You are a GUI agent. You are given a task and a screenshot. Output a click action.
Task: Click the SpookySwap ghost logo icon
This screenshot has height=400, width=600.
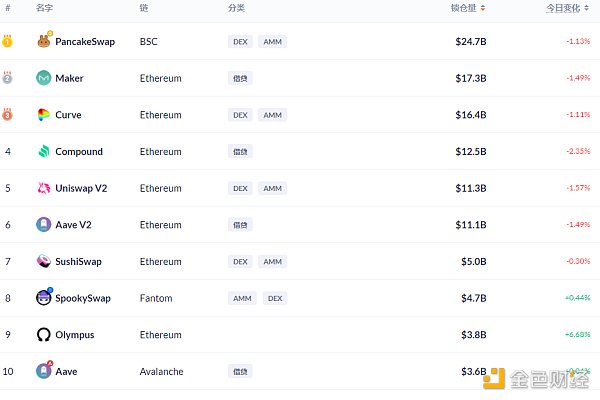point(44,298)
